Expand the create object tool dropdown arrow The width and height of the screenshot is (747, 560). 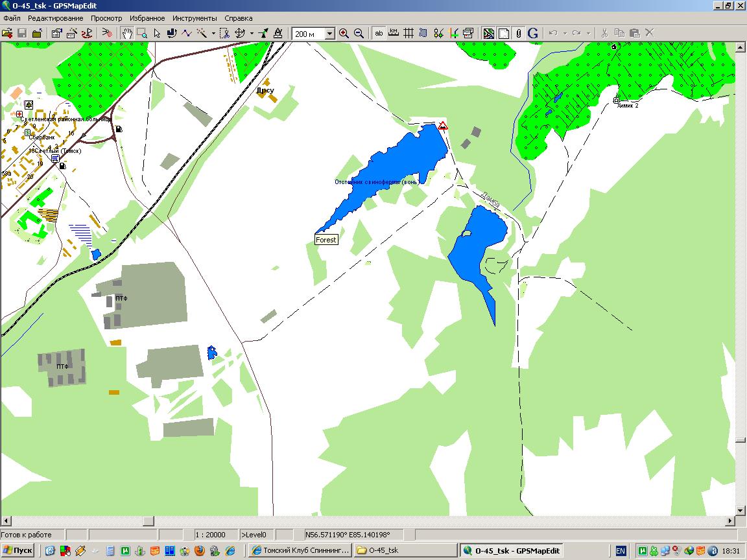[213, 34]
